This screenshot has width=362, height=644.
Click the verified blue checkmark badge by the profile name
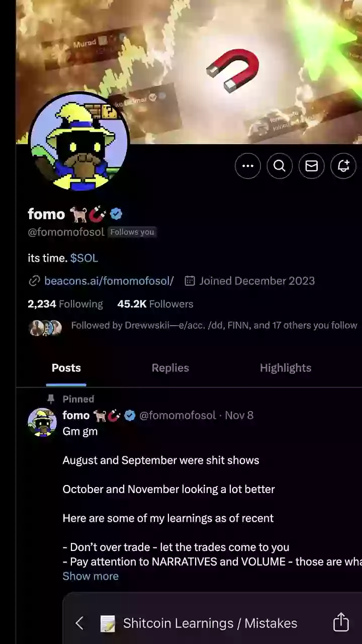click(116, 214)
